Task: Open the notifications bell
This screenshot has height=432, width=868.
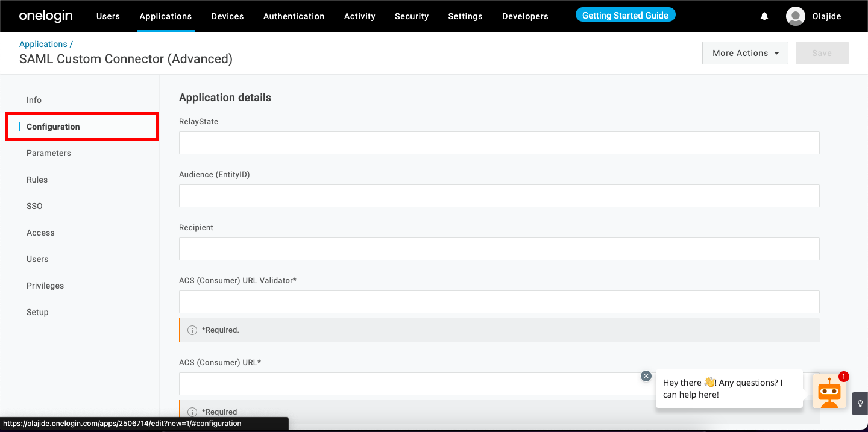Action: [x=764, y=16]
